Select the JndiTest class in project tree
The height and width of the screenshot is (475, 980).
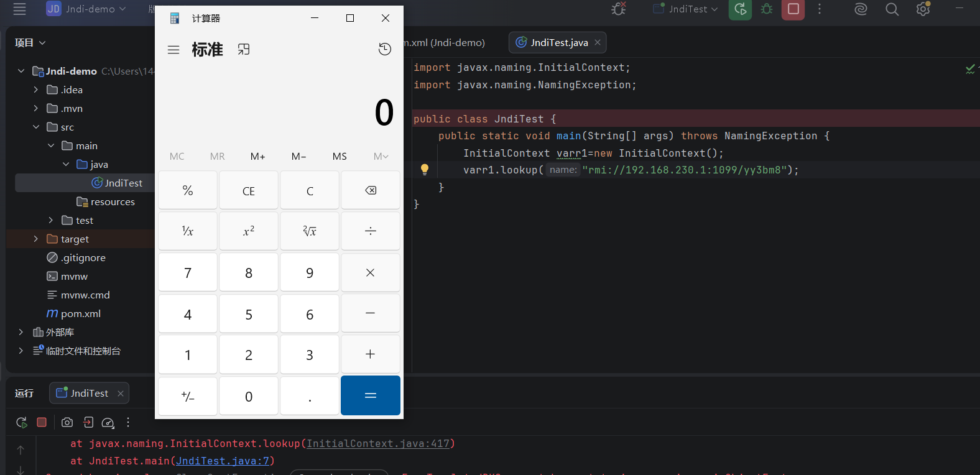point(117,183)
